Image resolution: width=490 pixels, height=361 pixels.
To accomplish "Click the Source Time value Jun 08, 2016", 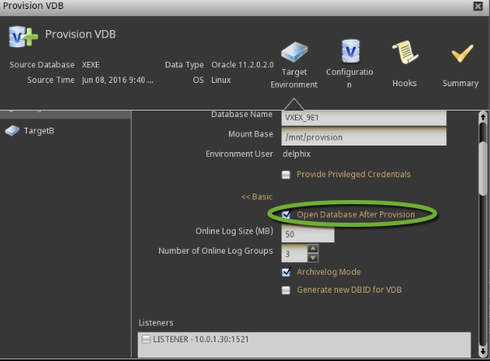I will tap(117, 80).
